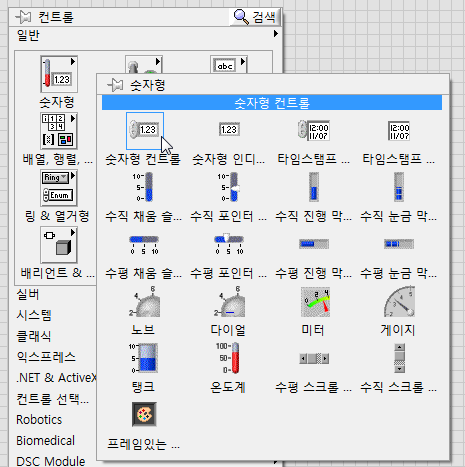Open the 배리언트 & variant and class category
Viewport: 465px width, 467px height.
tap(59, 245)
